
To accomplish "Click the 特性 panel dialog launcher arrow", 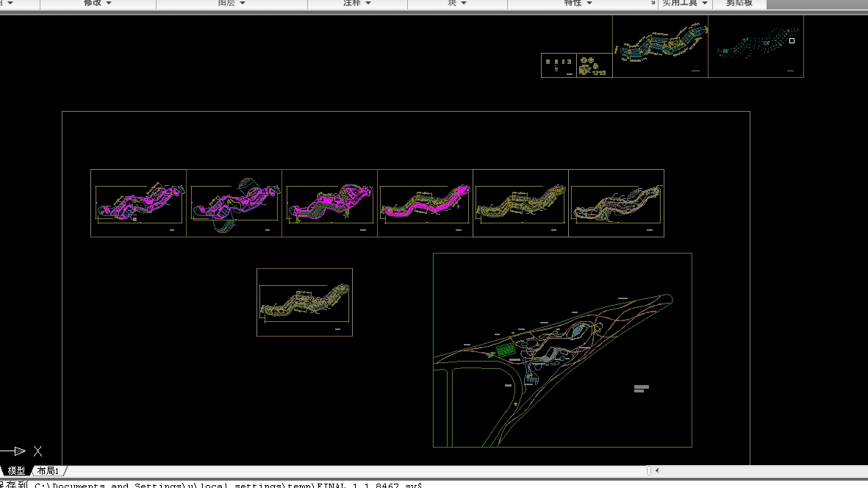I will click(652, 4).
